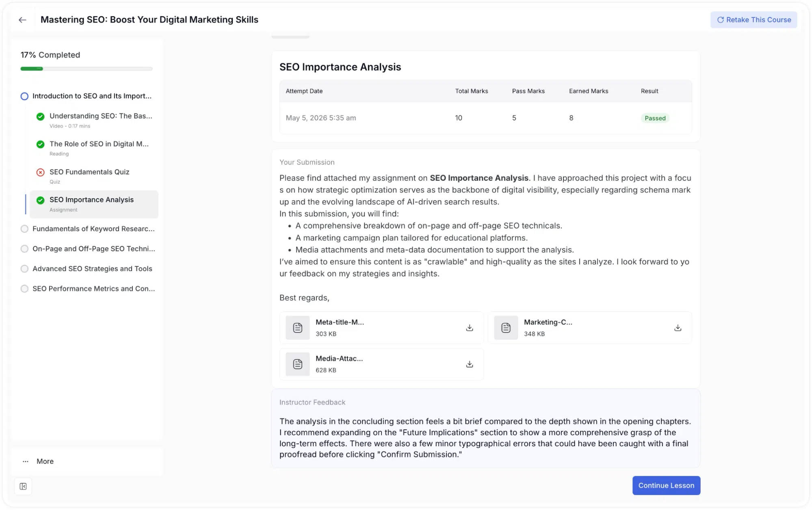Click the pass marks value 5
This screenshot has width=812, height=510.
click(x=514, y=118)
